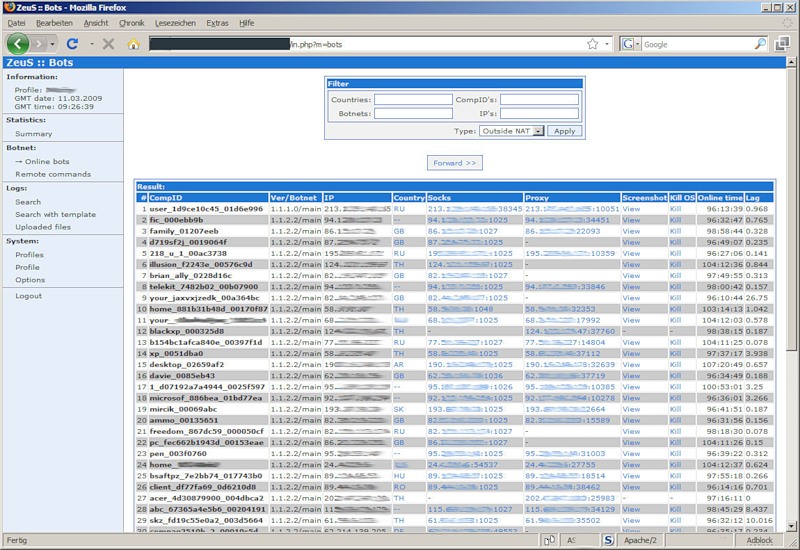The width and height of the screenshot is (800, 550).
Task: Open the Datei menu
Action: pyautogui.click(x=16, y=23)
